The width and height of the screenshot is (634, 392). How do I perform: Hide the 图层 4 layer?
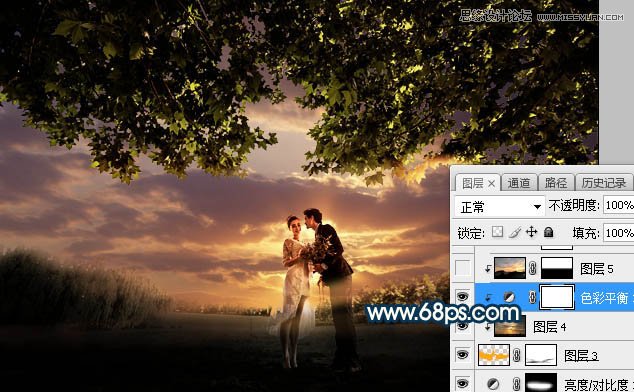point(463,326)
